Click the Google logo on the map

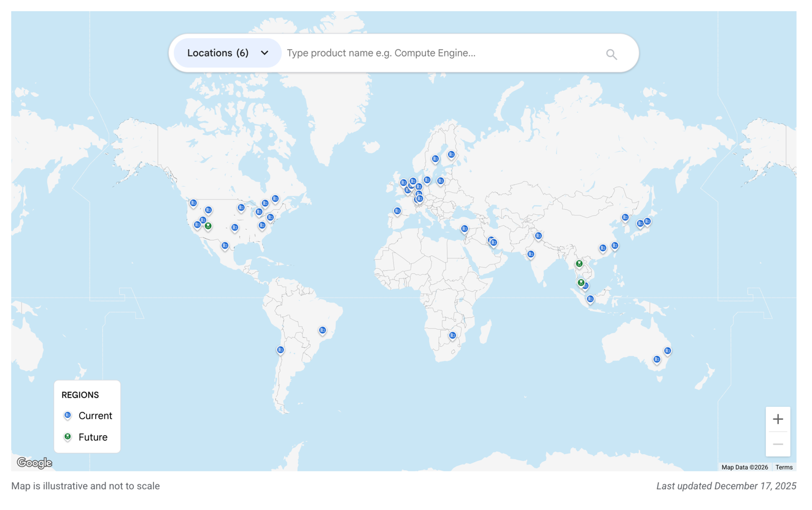(x=34, y=463)
